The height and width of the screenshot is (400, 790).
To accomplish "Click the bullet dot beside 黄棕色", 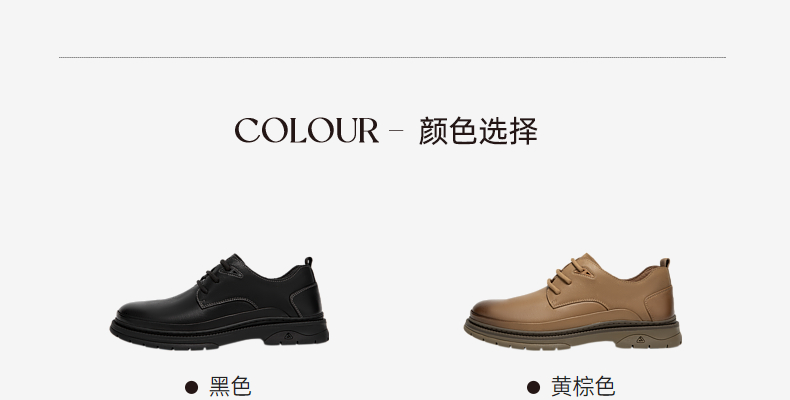I will [534, 387].
